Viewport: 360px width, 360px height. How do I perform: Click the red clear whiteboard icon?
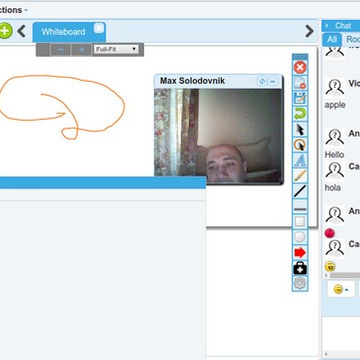click(300, 68)
